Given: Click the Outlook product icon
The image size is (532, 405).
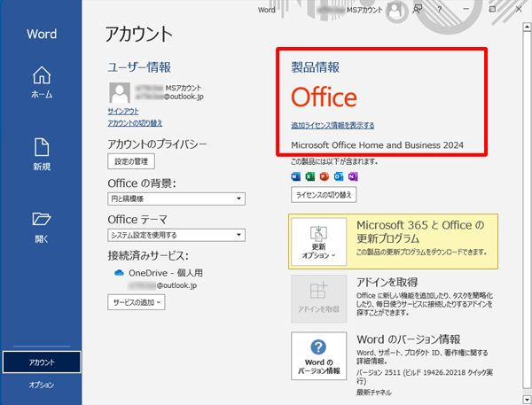Looking at the screenshot, I should click(339, 176).
